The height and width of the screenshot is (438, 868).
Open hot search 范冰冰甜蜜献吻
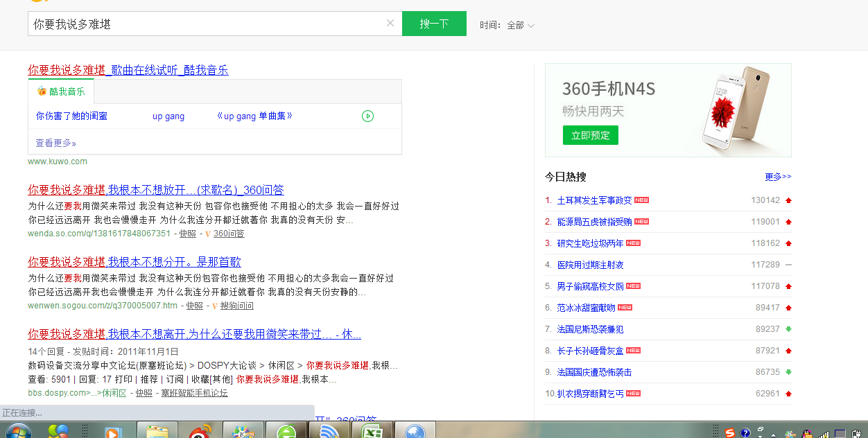coord(587,308)
